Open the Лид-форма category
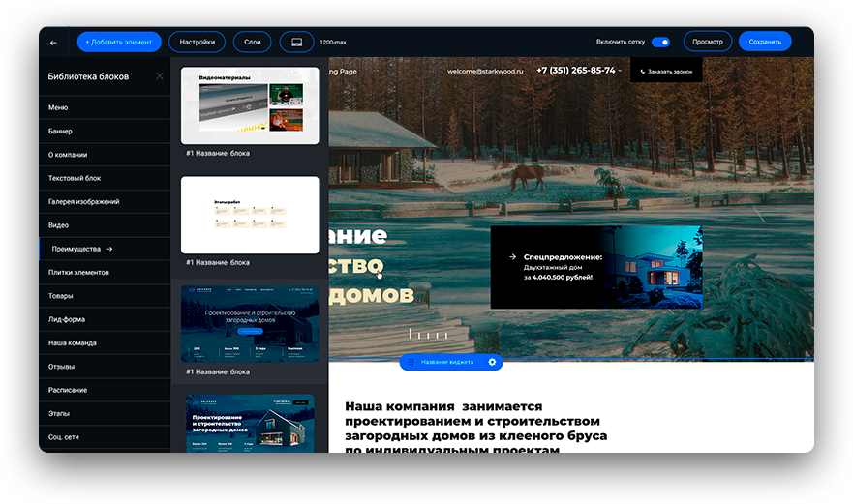This screenshot has width=853, height=504. point(65,319)
